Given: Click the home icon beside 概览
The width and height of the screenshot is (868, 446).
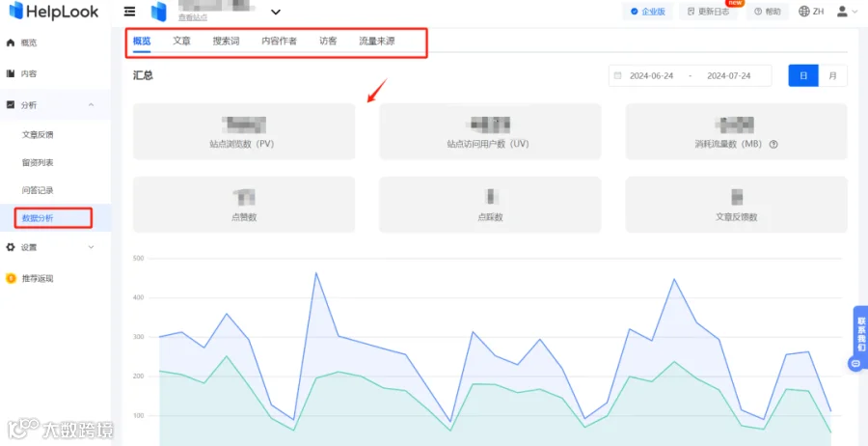Looking at the screenshot, I should [x=10, y=42].
